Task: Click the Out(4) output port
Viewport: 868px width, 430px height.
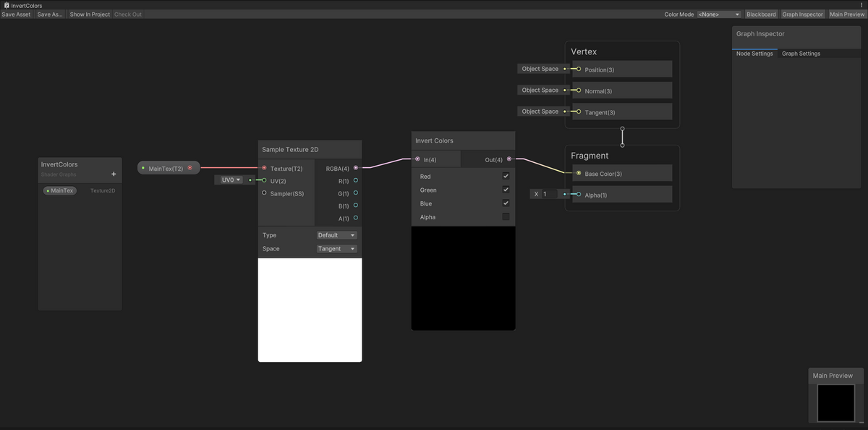Action: [509, 159]
